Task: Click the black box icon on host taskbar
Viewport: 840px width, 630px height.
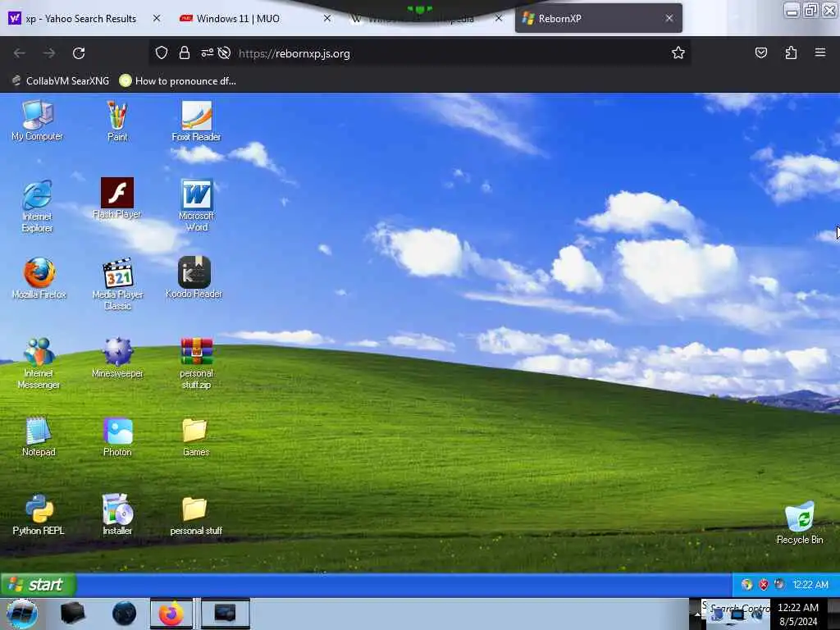Action: [72, 614]
